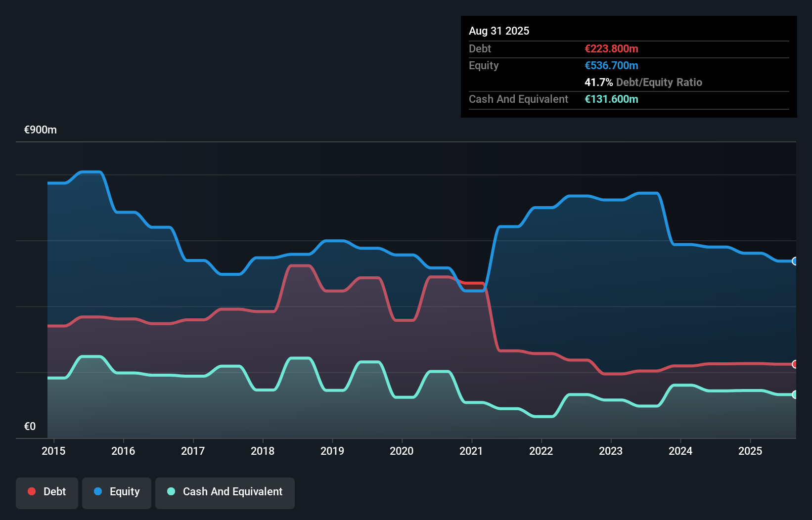Toggle the Cash And Equivalent series visibility
The height and width of the screenshot is (520, 812).
pyautogui.click(x=225, y=492)
